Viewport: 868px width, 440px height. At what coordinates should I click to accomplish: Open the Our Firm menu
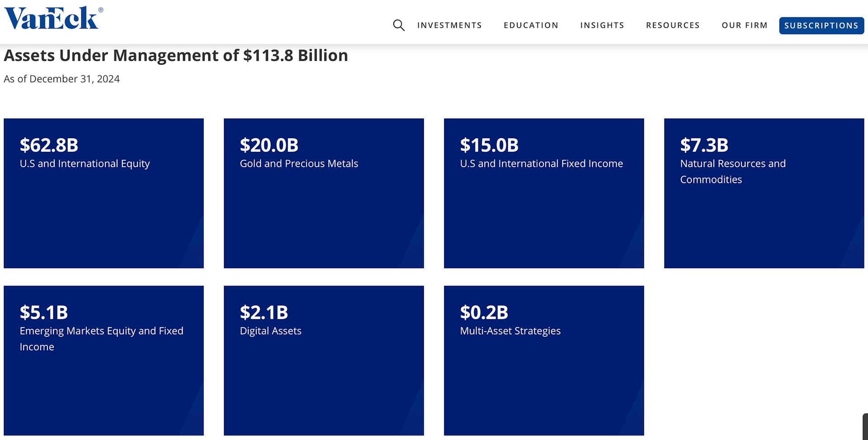(x=745, y=25)
